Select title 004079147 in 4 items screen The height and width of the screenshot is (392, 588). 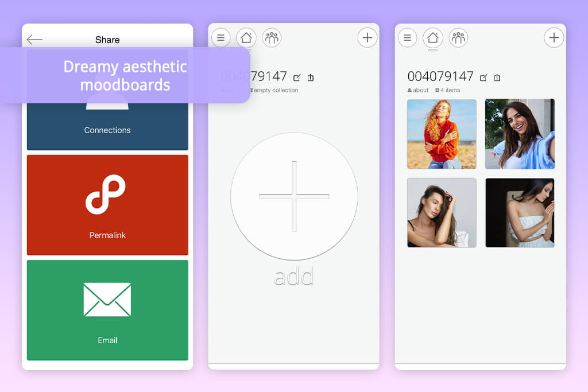pos(440,76)
